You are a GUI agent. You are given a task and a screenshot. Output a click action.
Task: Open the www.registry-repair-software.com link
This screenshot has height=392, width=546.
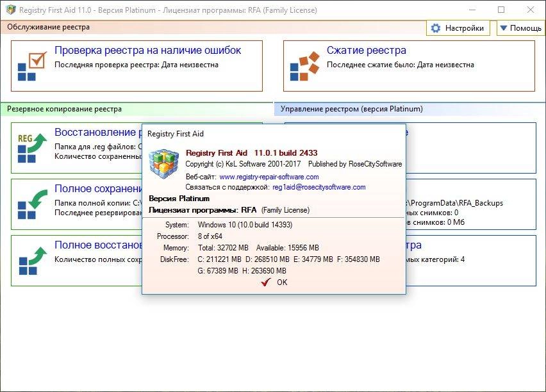269,177
